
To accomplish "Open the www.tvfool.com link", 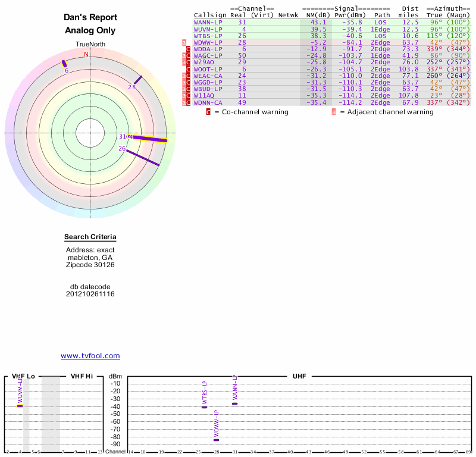I will 90,356.
